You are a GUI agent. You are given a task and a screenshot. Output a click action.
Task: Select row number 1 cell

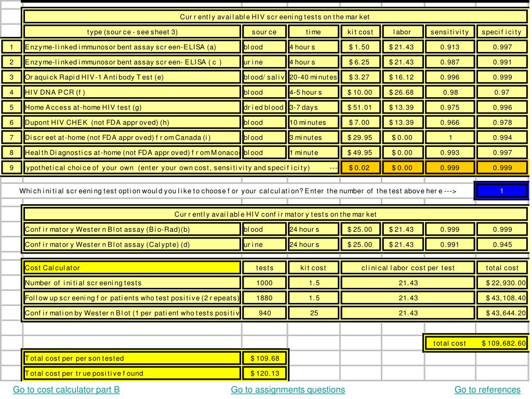coord(11,47)
